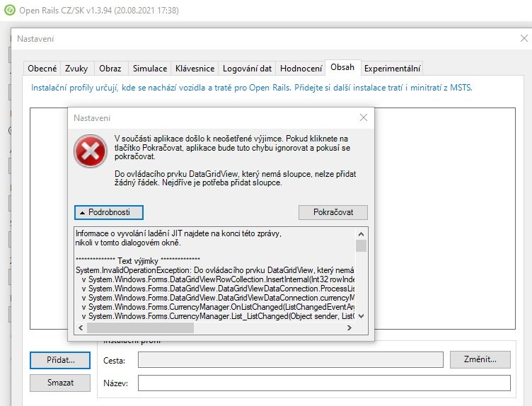Click the CurrencyManager.OnListChanged stack line

coord(218,307)
